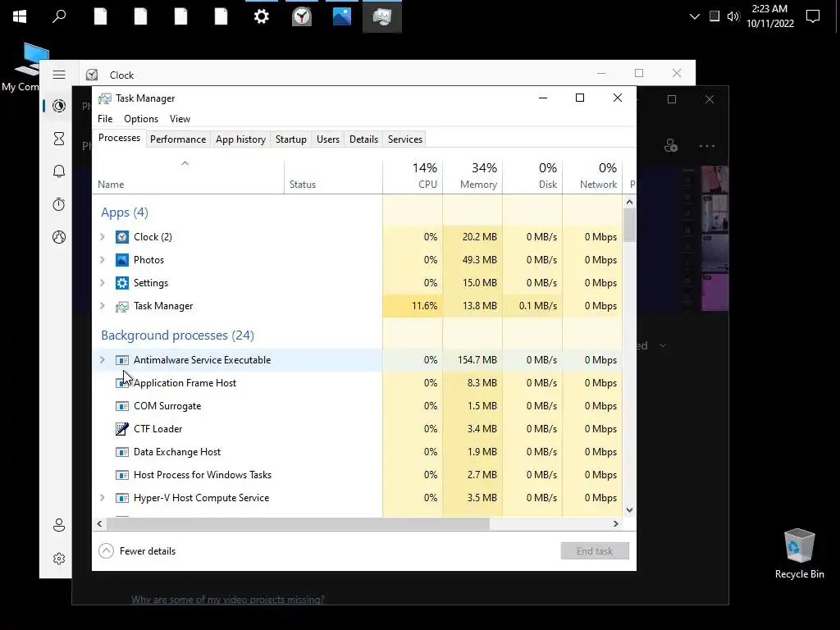The height and width of the screenshot is (630, 840).
Task: Open the notification action center
Action: [813, 16]
